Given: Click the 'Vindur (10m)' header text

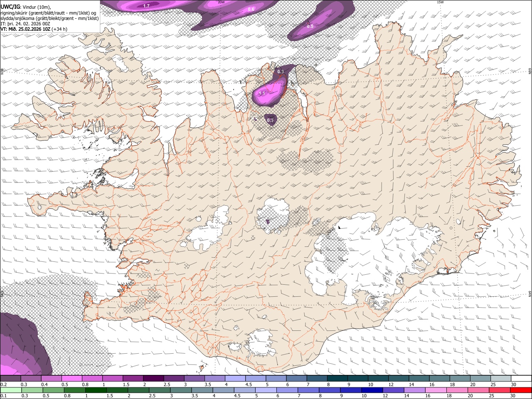Looking at the screenshot, I should 37,7.
